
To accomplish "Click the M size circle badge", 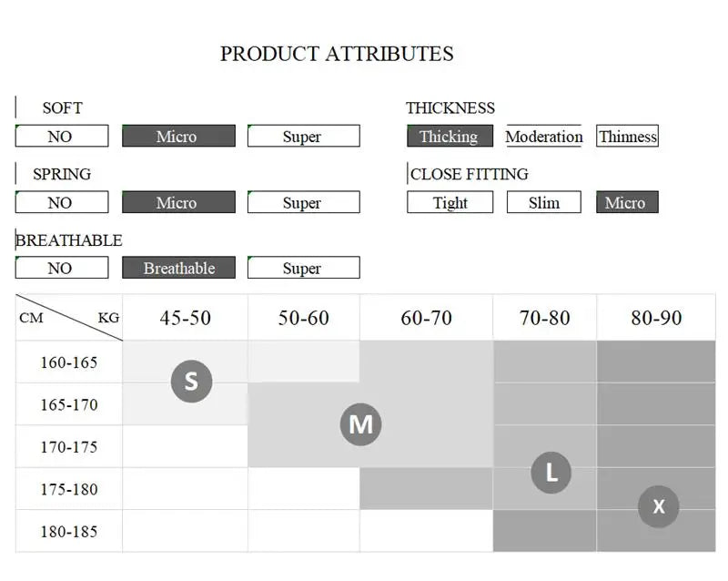I will [360, 423].
